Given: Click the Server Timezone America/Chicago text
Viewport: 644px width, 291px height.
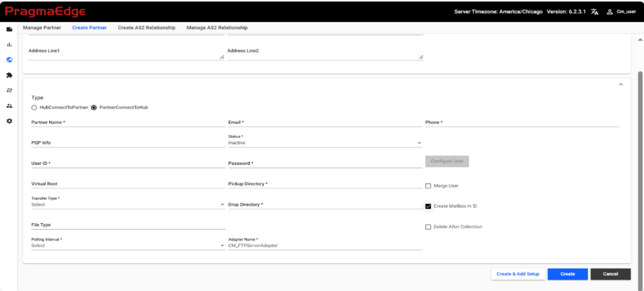Looking at the screenshot, I should (499, 11).
